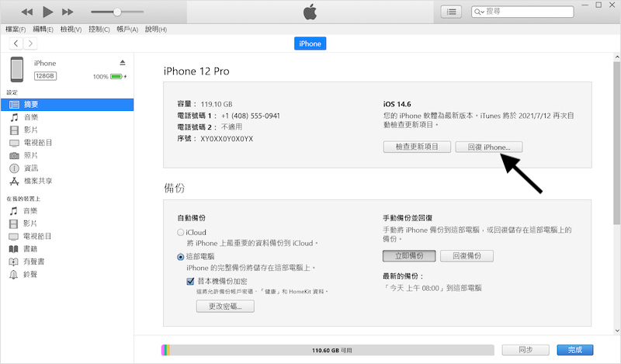Screen dimensions: 621x364
Task: Select 摘要 summary in settings sidebar
Action: tap(68, 105)
